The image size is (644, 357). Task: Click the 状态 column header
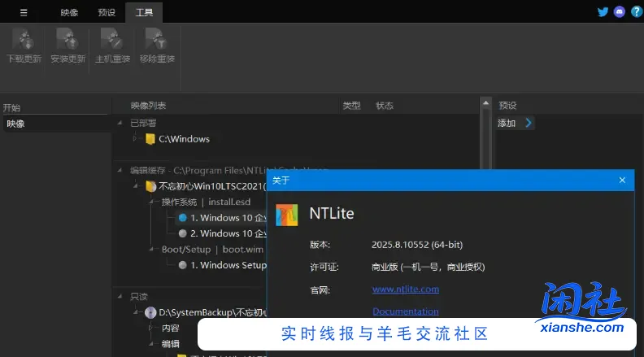coord(385,106)
